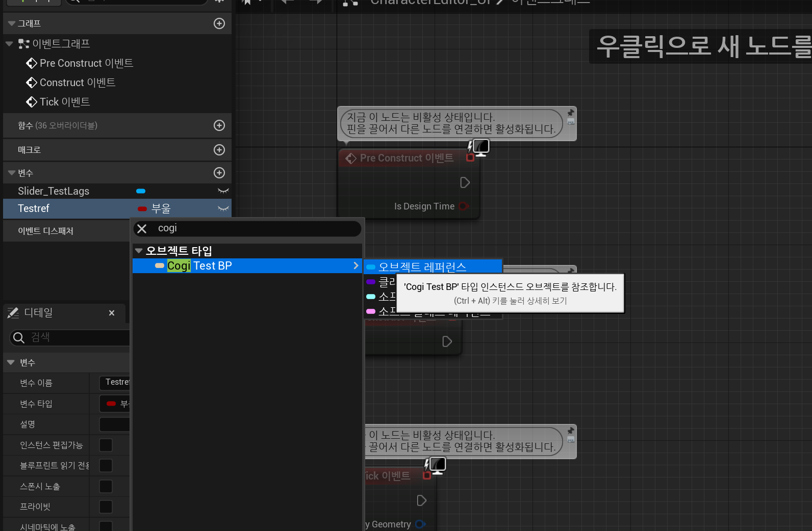This screenshot has width=812, height=531.
Task: Click the Tick node exec output pin
Action: (421, 500)
